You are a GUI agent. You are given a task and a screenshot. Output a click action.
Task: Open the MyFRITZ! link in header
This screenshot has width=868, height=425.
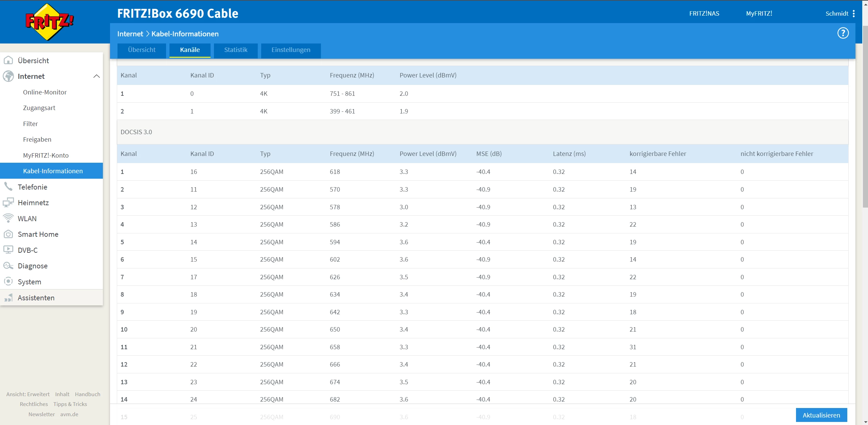pos(759,14)
